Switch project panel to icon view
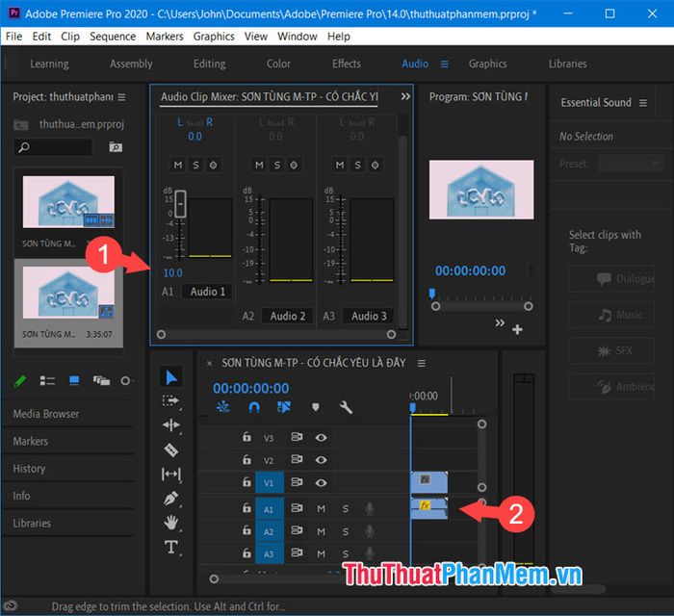 pyautogui.click(x=74, y=380)
